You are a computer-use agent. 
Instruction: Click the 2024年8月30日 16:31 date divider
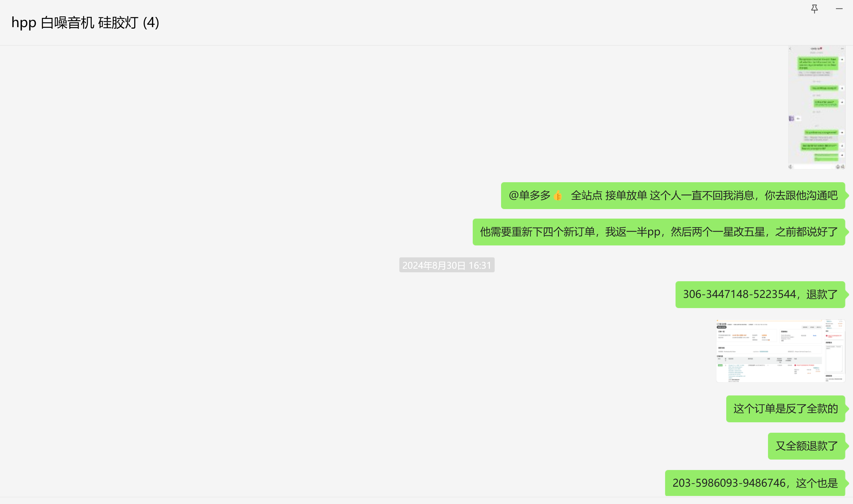coord(446,265)
